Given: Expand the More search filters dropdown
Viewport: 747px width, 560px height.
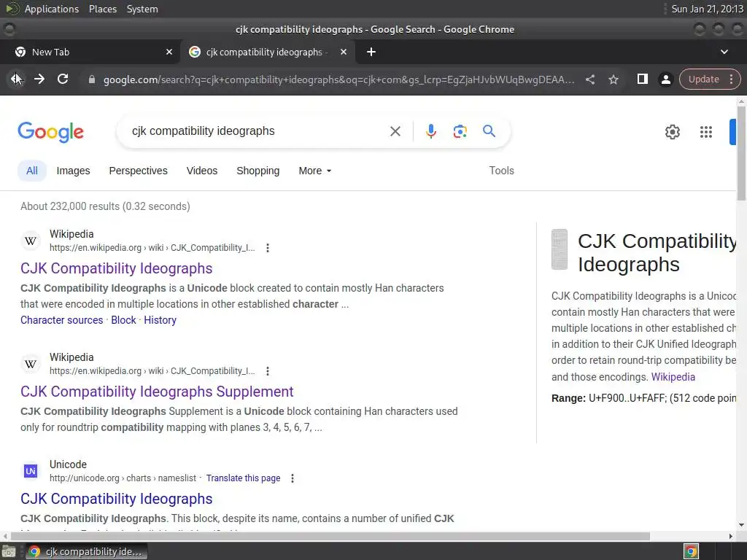Looking at the screenshot, I should click(x=315, y=171).
